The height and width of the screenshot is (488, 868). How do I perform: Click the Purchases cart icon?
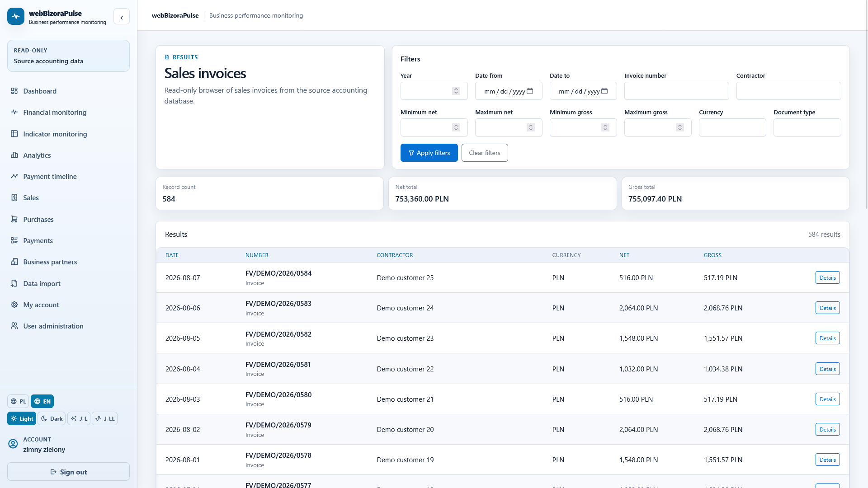(x=14, y=219)
